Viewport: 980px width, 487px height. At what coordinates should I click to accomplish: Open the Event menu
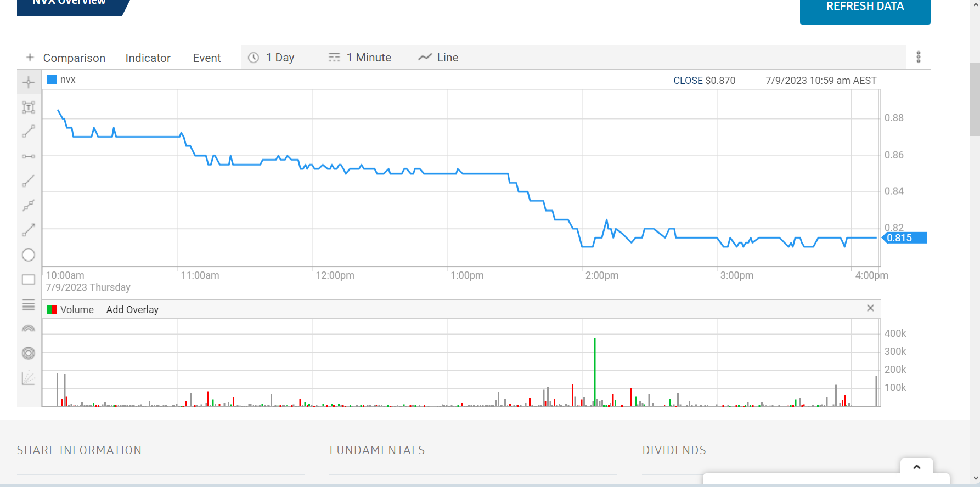(x=207, y=58)
